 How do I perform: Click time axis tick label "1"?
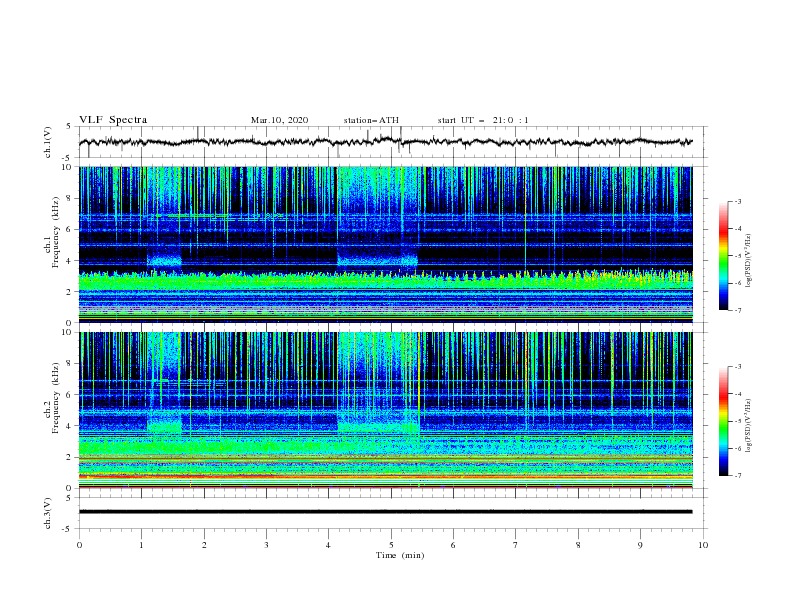142,545
